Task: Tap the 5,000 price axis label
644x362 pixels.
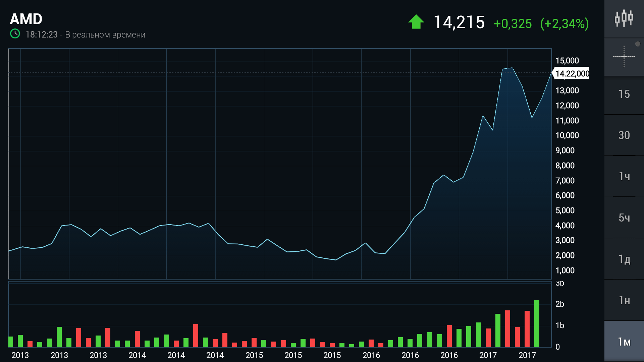Action: pos(565,210)
